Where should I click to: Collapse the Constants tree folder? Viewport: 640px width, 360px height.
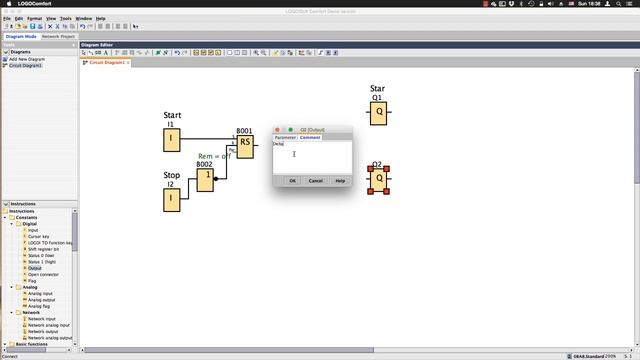pyautogui.click(x=5, y=218)
